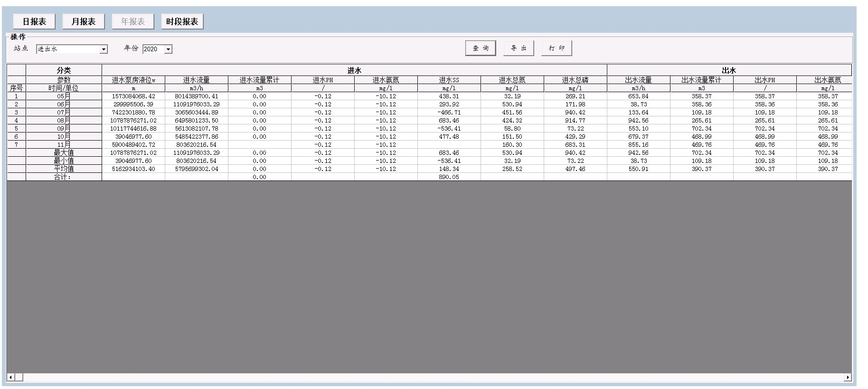Screen dimensions: 868x389
Task: Click the horizontal scrollbar track
Action: (429, 378)
